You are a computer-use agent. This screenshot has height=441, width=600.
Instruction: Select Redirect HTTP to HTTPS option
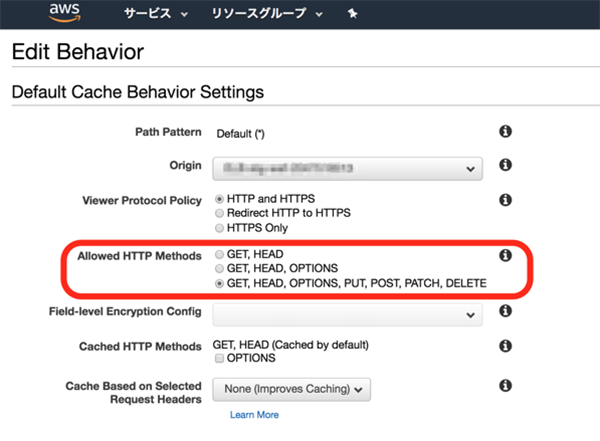(x=220, y=214)
